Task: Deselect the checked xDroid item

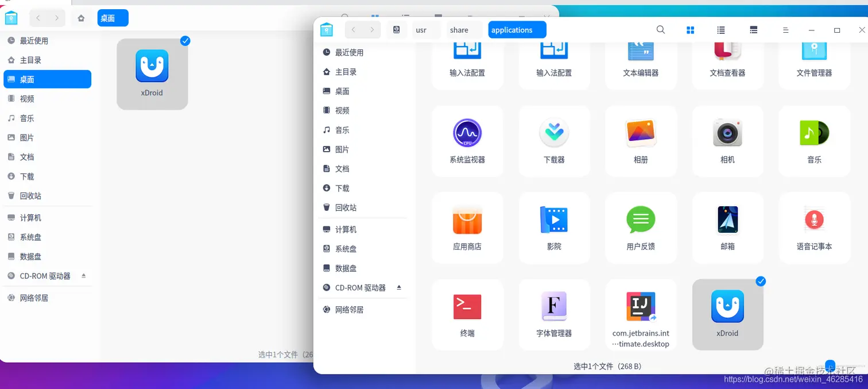Action: click(761, 282)
